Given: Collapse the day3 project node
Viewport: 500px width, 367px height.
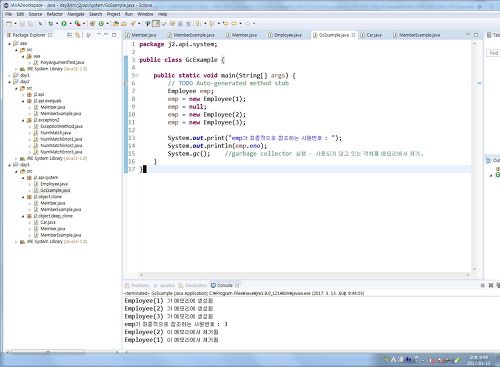Looking at the screenshot, I should pyautogui.click(x=9, y=165).
